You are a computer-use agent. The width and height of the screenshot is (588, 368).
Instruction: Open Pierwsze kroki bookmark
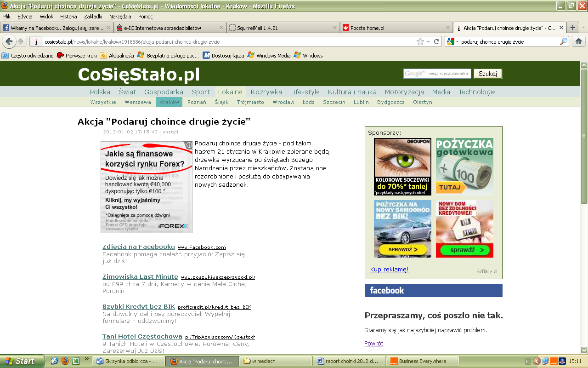77,56
